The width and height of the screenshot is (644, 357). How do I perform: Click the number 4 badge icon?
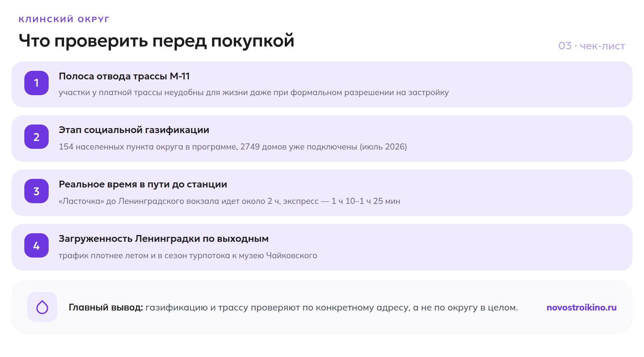pos(36,245)
